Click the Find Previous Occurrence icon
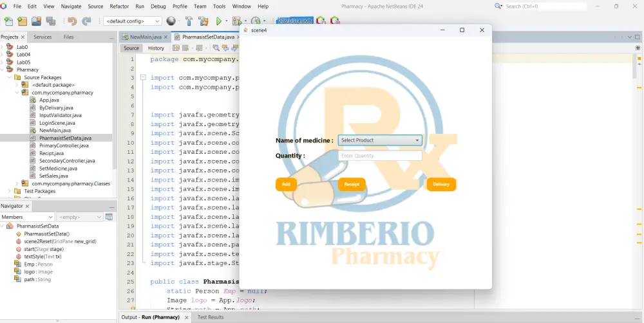 (x=225, y=48)
